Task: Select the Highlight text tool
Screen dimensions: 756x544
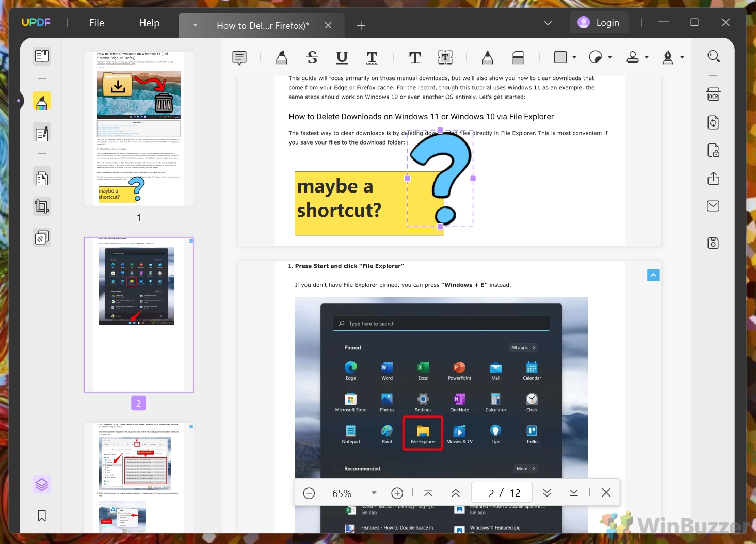Action: 282,57
